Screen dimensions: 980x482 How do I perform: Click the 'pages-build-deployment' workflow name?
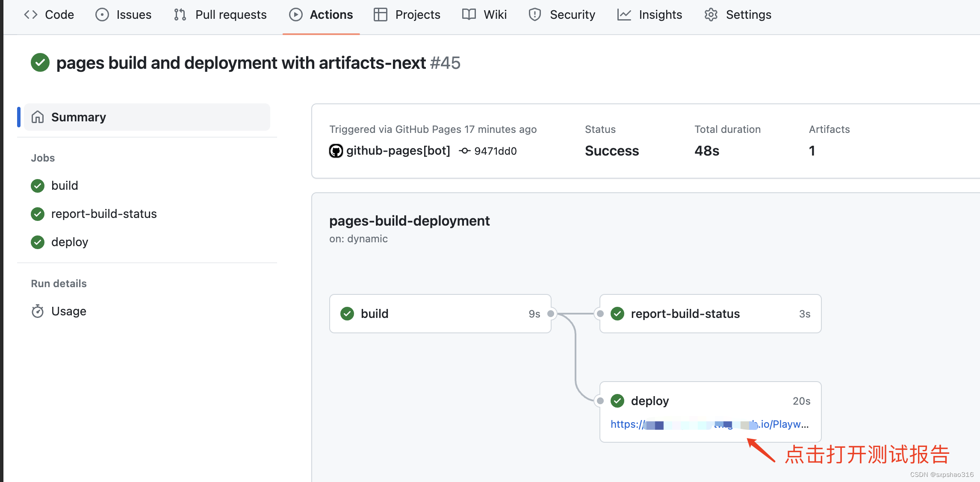tap(409, 221)
